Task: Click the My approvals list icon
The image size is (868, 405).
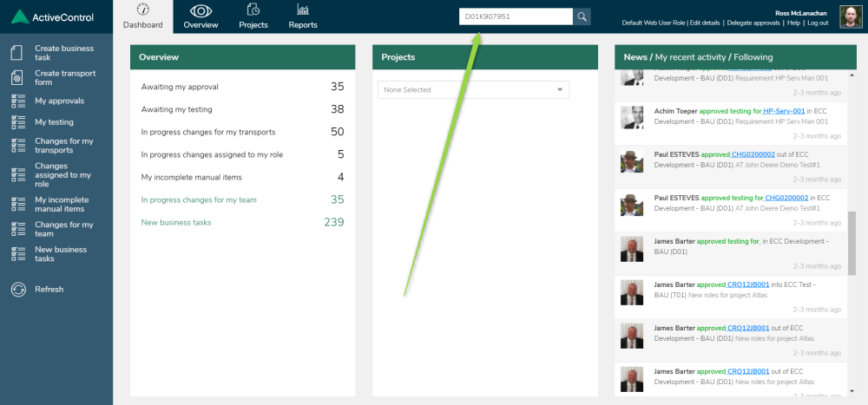Action: click(x=18, y=101)
